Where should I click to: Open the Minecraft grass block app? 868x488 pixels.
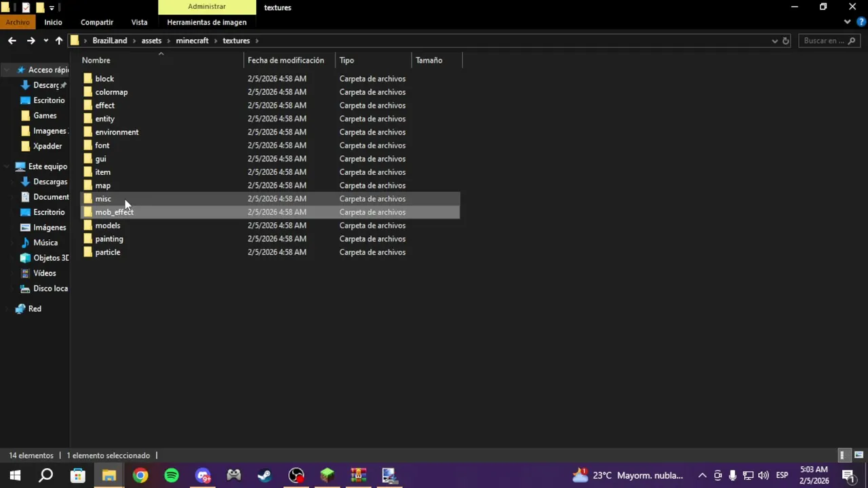click(x=328, y=475)
